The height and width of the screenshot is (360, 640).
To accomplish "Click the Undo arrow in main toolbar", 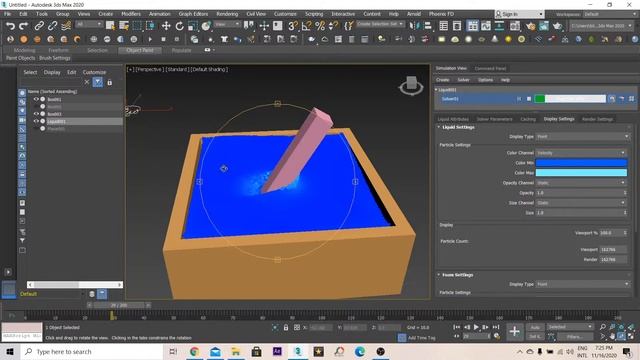I will 10,26.
